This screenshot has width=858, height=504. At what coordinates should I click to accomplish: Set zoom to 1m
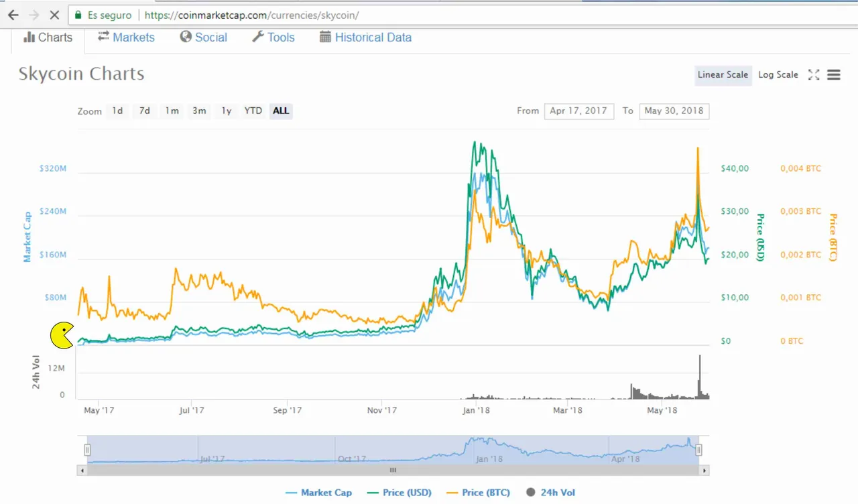click(172, 111)
